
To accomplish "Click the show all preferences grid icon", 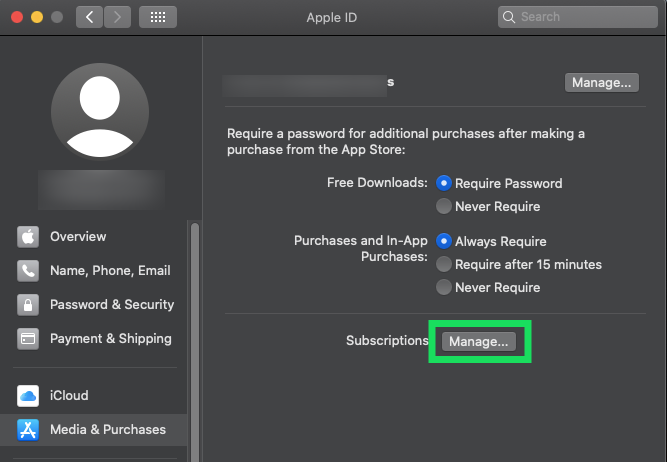I will pos(158,17).
